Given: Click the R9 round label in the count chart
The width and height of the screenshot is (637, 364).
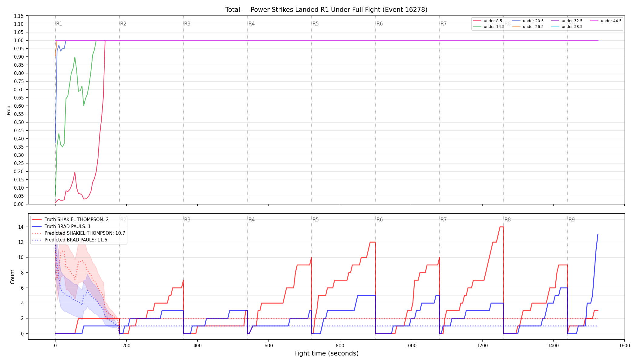Looking at the screenshot, I should (571, 220).
